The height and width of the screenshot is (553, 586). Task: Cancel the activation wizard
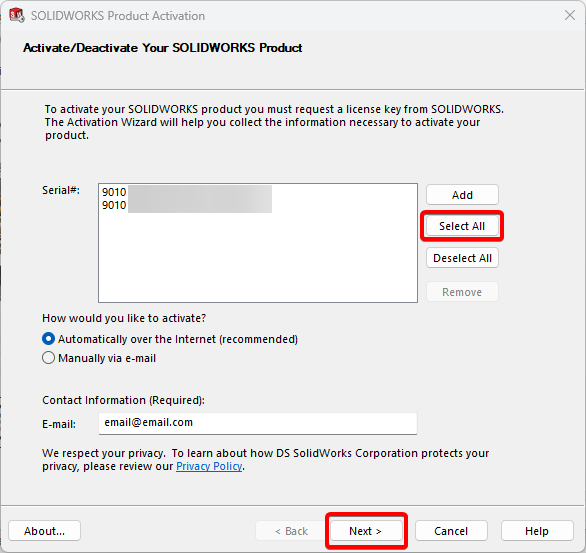451,531
